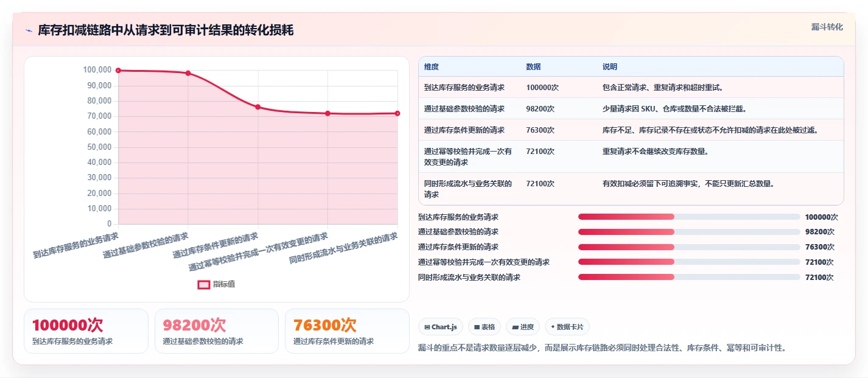Click progress bar for 通过基础参数校验的请求
868x378 pixels.
[x=689, y=232]
